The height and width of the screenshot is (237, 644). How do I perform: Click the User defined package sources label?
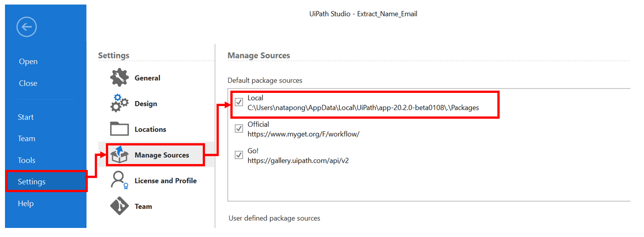[274, 218]
